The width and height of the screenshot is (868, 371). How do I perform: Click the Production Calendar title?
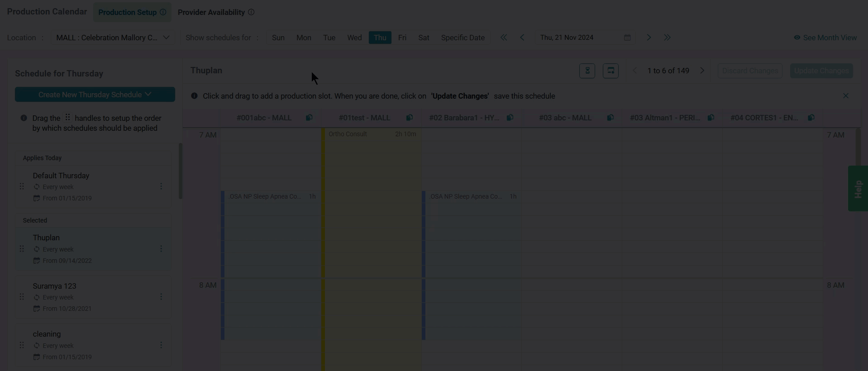point(47,12)
